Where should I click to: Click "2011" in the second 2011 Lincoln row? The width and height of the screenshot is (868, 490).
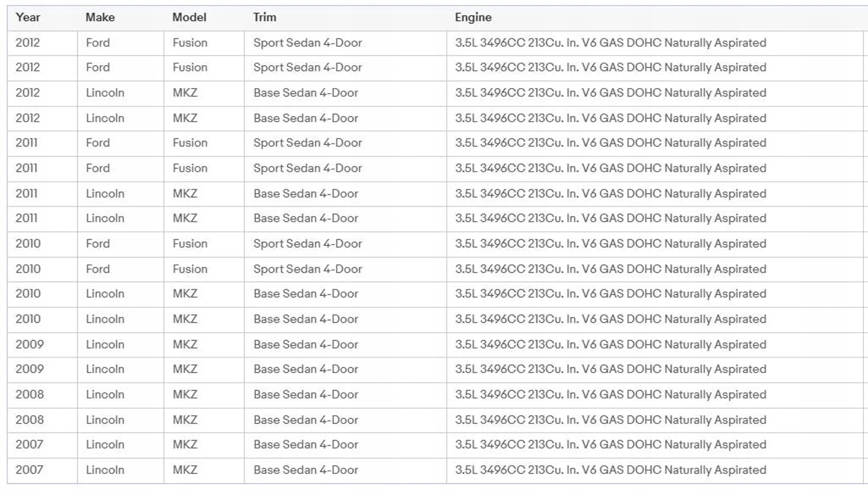26,218
